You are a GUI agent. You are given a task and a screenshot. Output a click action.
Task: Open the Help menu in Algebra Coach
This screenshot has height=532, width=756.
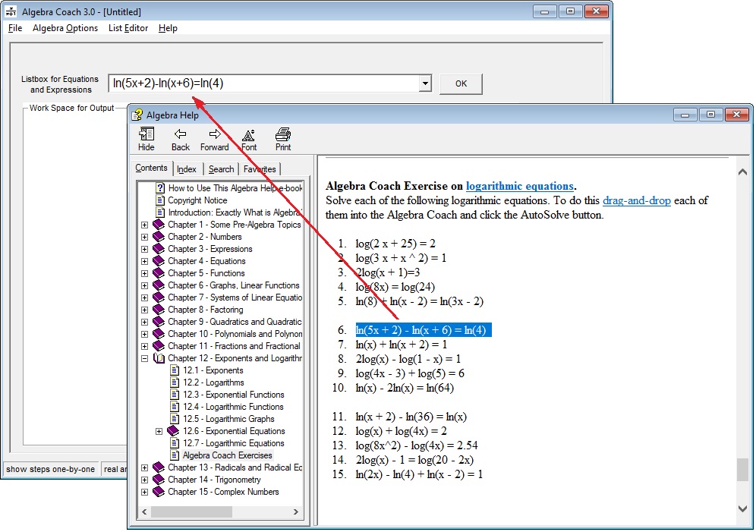coord(168,28)
